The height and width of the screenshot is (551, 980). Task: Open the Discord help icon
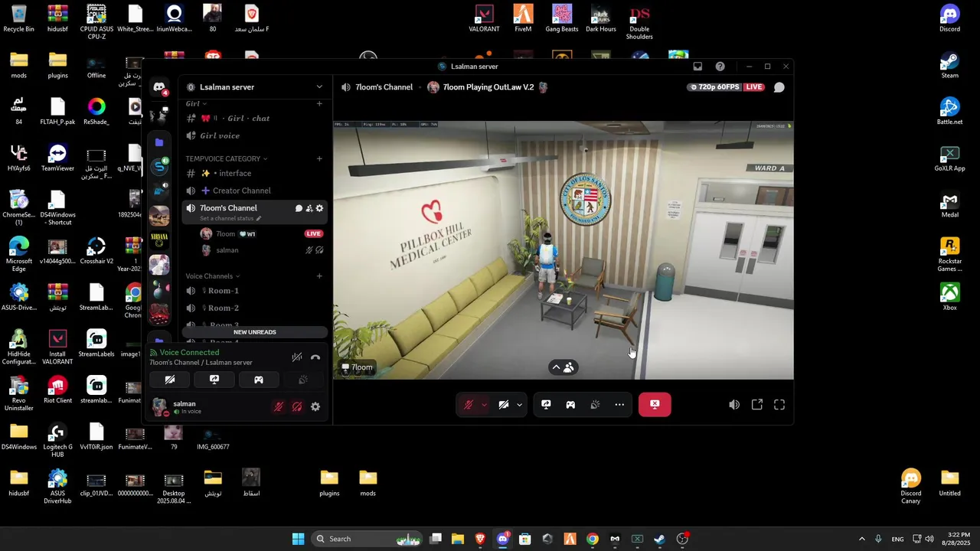(720, 67)
